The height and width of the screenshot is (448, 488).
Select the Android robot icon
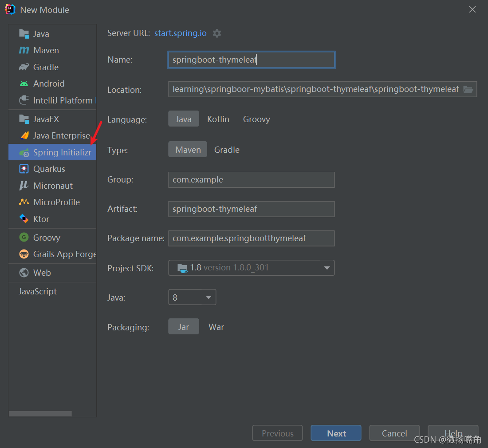click(x=24, y=83)
